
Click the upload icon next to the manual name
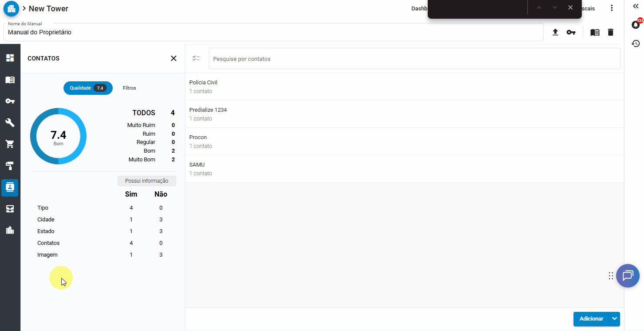coord(555,32)
